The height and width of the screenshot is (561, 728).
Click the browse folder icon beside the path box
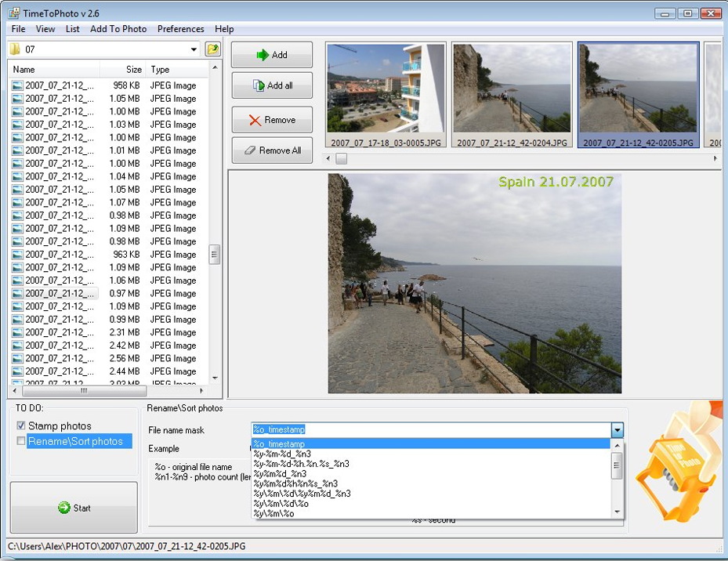point(212,49)
